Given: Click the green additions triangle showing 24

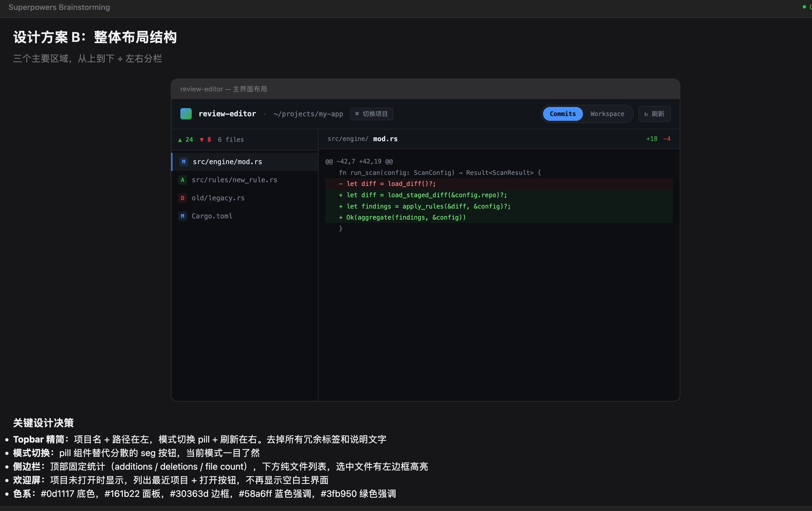Looking at the screenshot, I should [x=180, y=140].
